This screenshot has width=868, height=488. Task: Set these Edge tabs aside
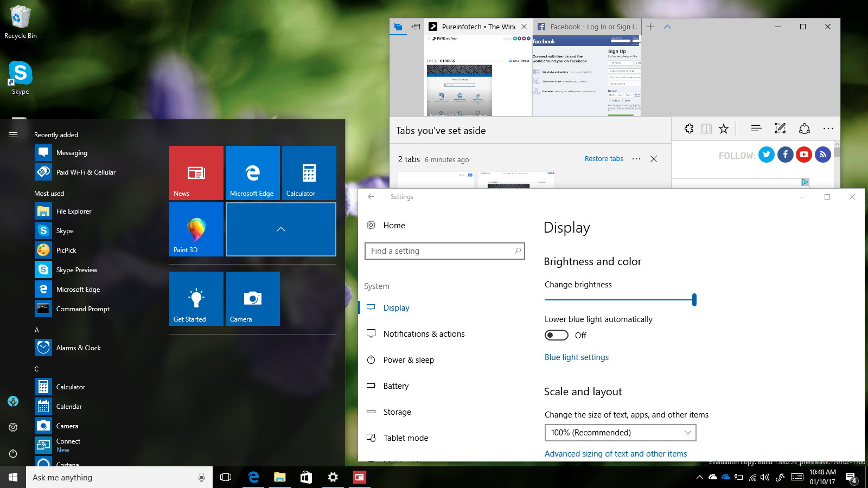[x=416, y=27]
